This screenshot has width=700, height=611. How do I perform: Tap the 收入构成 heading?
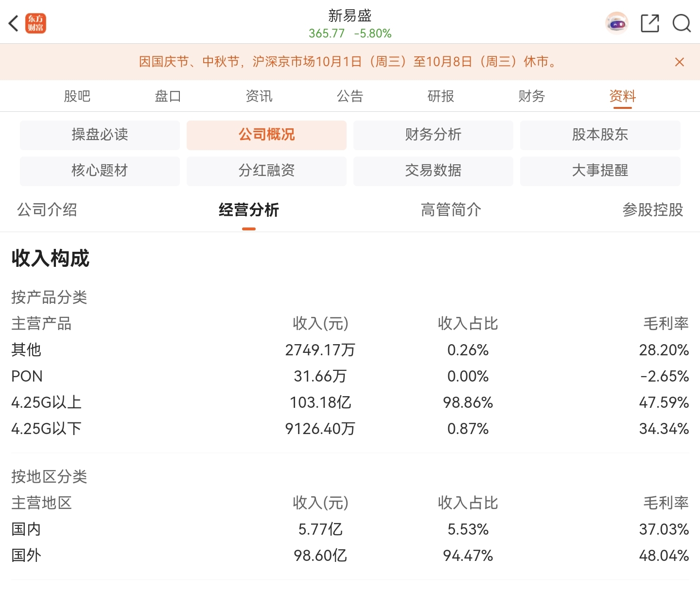pyautogui.click(x=51, y=258)
